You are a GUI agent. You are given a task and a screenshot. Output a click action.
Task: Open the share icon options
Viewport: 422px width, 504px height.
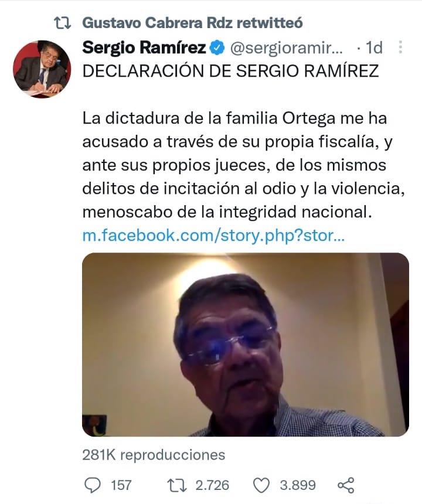pyautogui.click(x=346, y=485)
